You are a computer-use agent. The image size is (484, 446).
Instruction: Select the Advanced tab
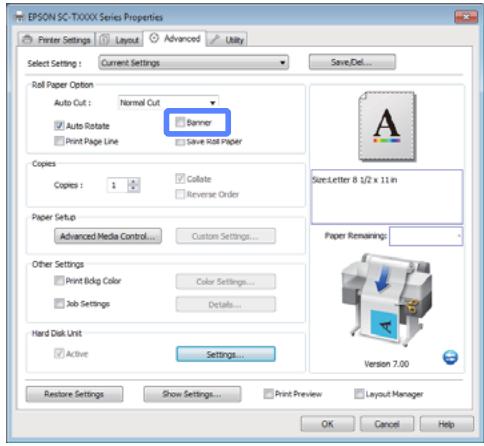coord(174,39)
